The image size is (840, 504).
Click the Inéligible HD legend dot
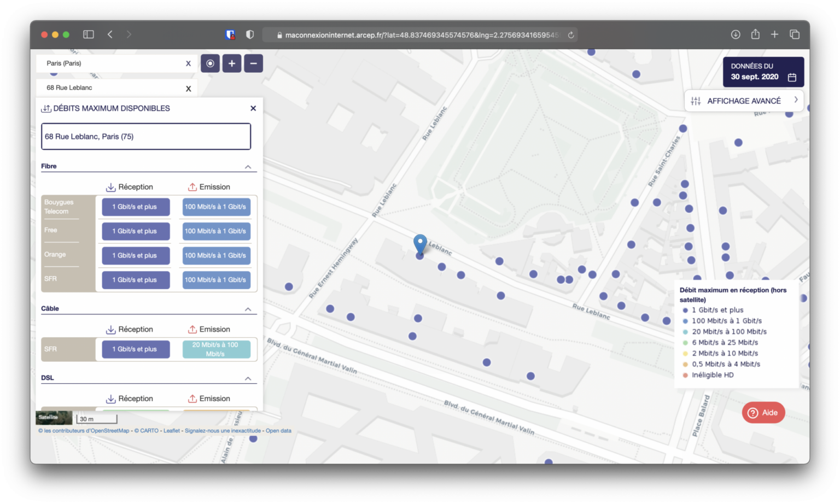coord(685,376)
